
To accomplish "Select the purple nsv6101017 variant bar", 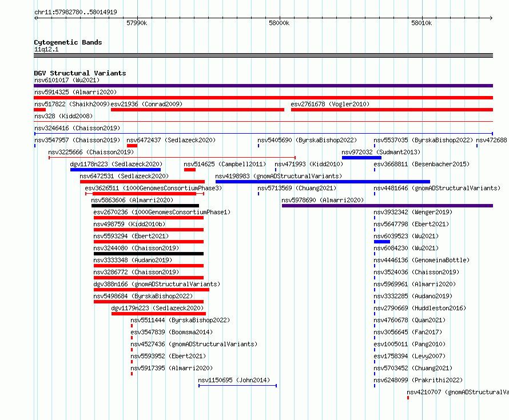I will click(263, 86).
